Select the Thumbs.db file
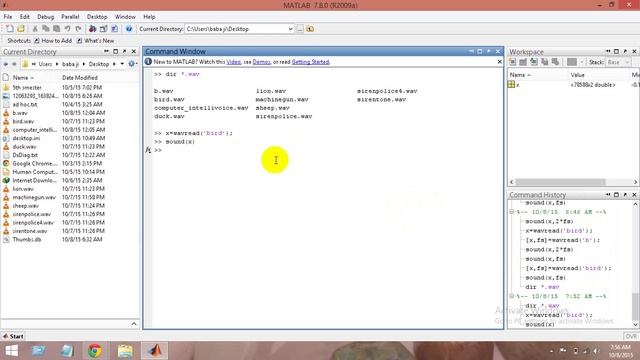640x360 pixels. (x=27, y=240)
